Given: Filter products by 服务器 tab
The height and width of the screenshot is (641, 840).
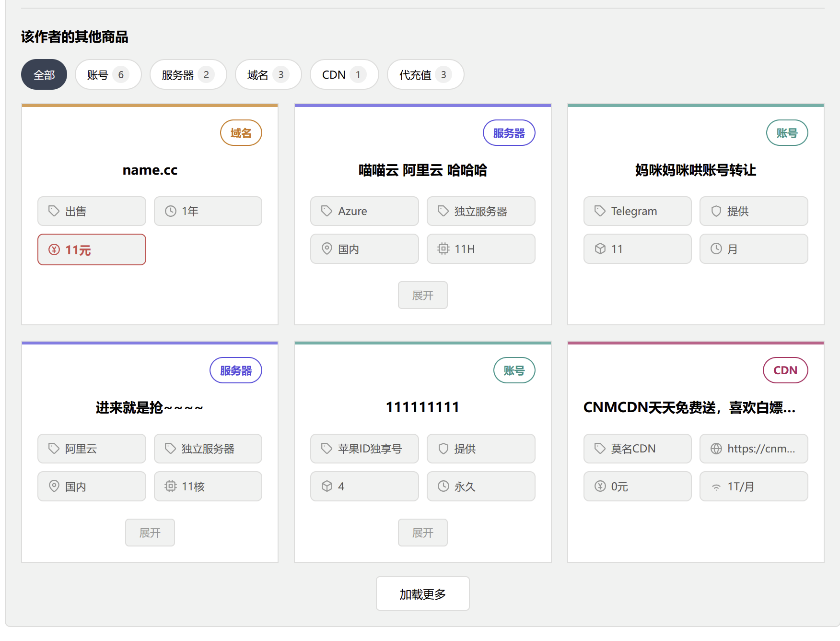Looking at the screenshot, I should 188,74.
